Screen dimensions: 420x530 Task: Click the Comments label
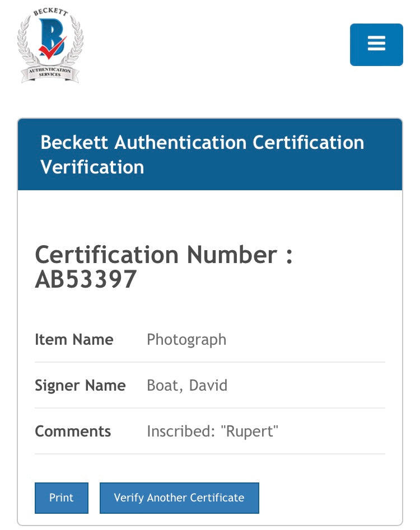point(73,431)
